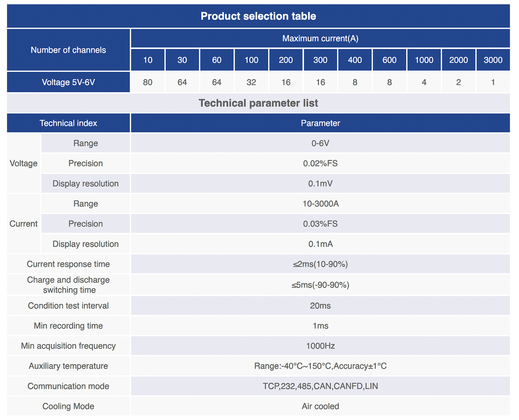Select the Voltage 5V-6V row label
519x420 pixels.
tap(68, 82)
